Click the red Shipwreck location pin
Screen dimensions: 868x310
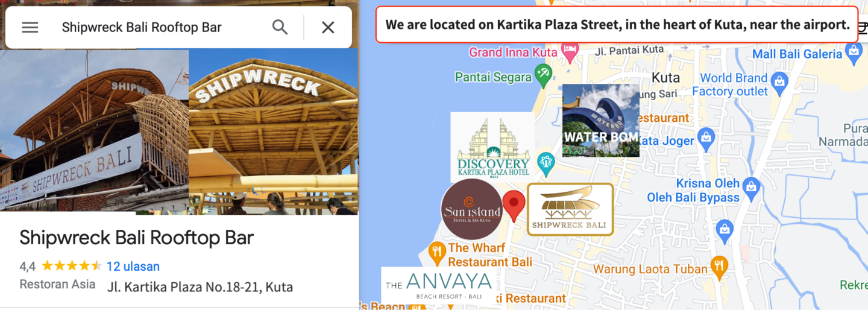click(x=514, y=206)
